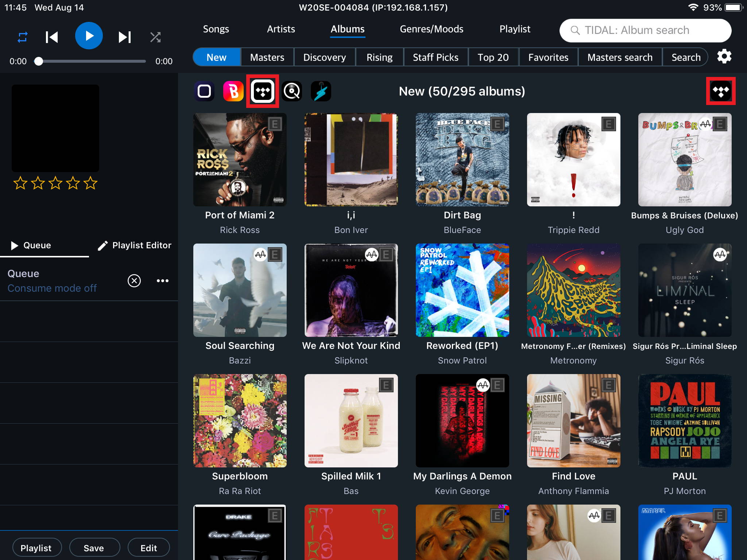The image size is (747, 560).
Task: Open the Artists tab
Action: pyautogui.click(x=281, y=29)
